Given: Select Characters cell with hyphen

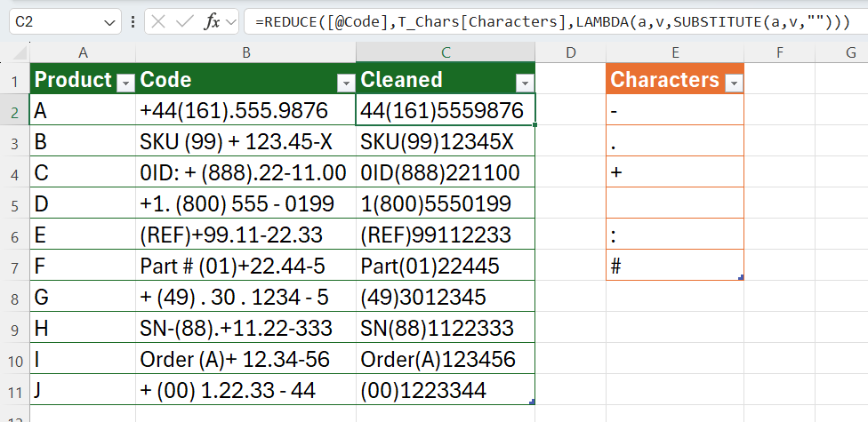Looking at the screenshot, I should click(x=675, y=109).
